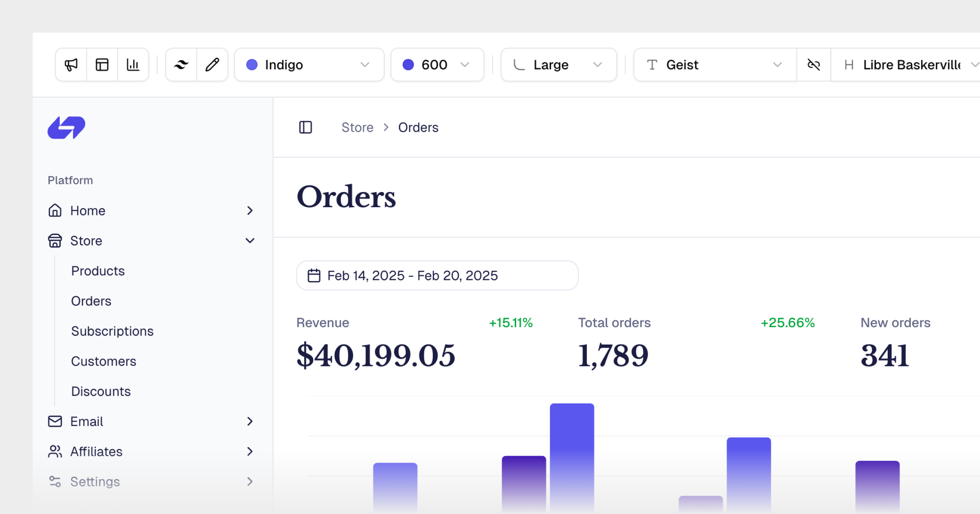Open Customers in the sidebar
980x514 pixels.
104,361
